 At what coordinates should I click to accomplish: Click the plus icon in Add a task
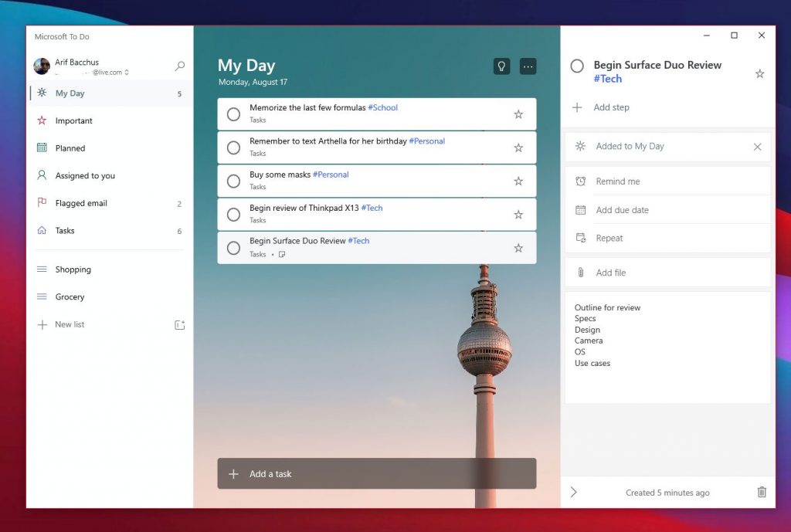pyautogui.click(x=233, y=474)
